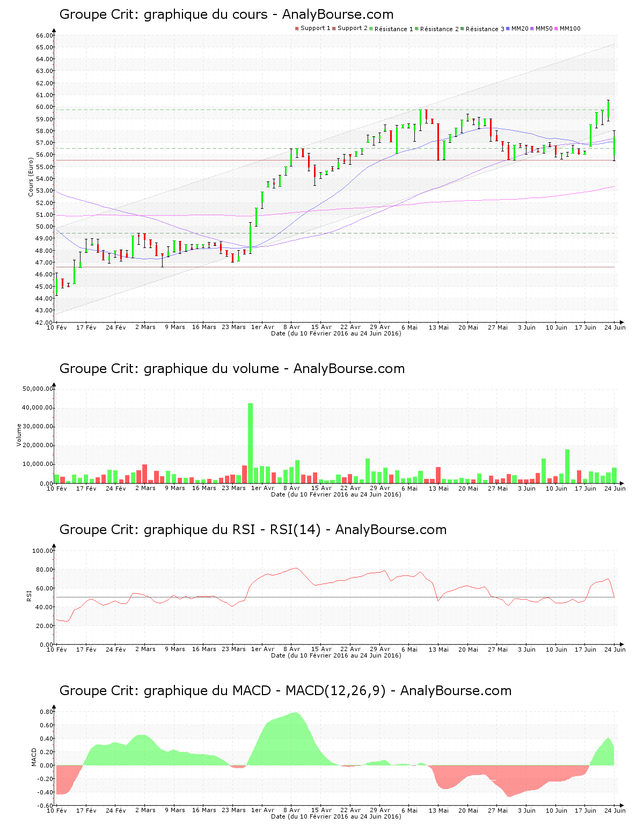This screenshot has width=644, height=832.
Task: Click the -0.60 value on the MACD axis
Action: [45, 806]
